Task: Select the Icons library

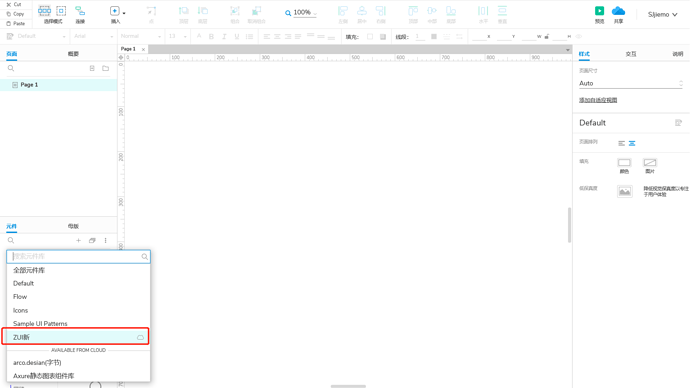Action: point(78,310)
